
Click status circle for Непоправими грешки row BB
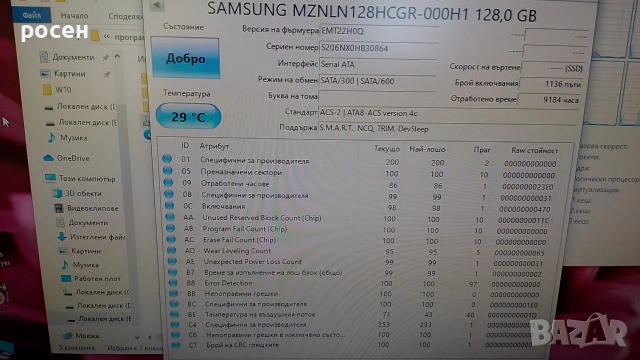tap(173, 293)
